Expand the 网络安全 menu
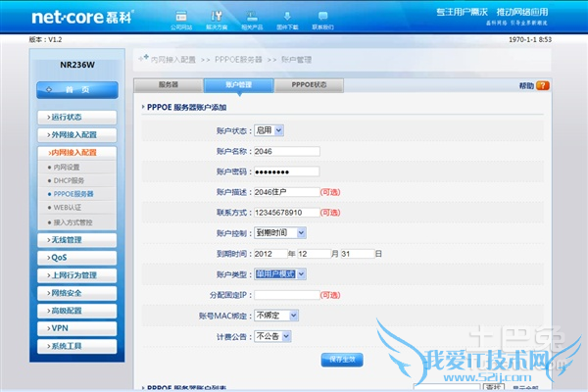Viewport: 588px width, 392px height. pyautogui.click(x=76, y=293)
